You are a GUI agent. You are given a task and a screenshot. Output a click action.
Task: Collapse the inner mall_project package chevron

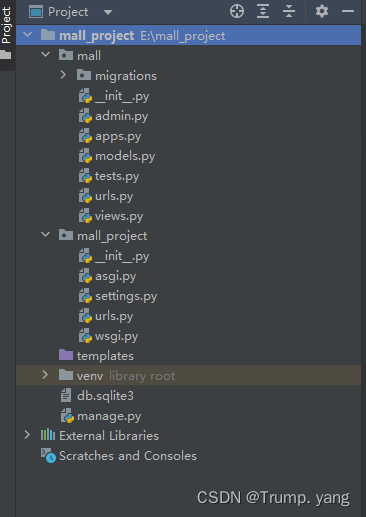pos(46,235)
